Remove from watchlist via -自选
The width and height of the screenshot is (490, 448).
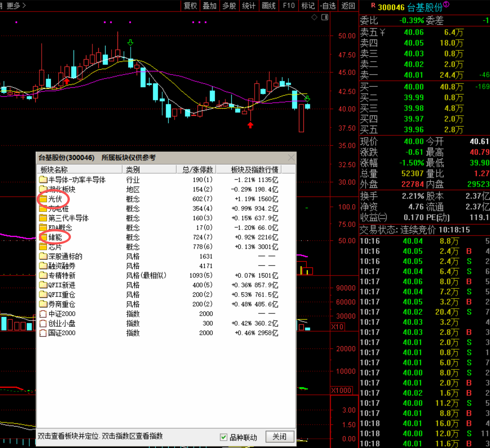point(328,6)
